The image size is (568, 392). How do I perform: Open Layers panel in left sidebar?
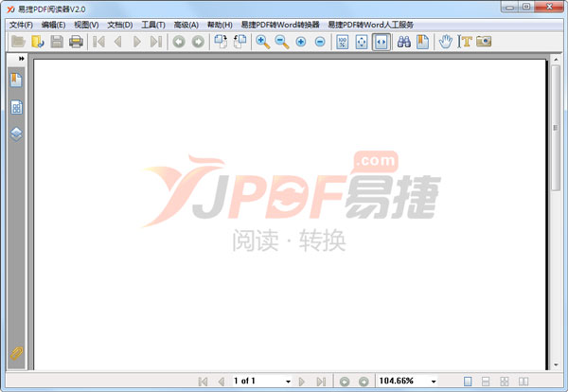click(x=16, y=134)
